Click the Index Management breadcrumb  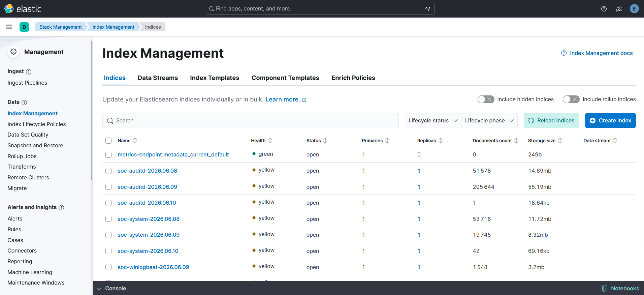coord(113,27)
